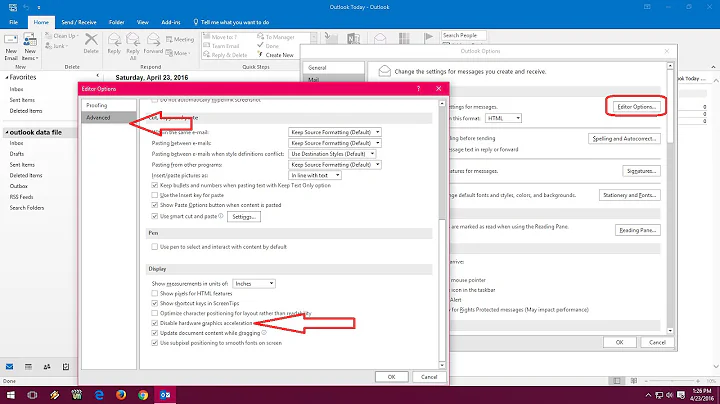Select Proofing category in Editor Options
This screenshot has height=404, width=720.
point(109,105)
